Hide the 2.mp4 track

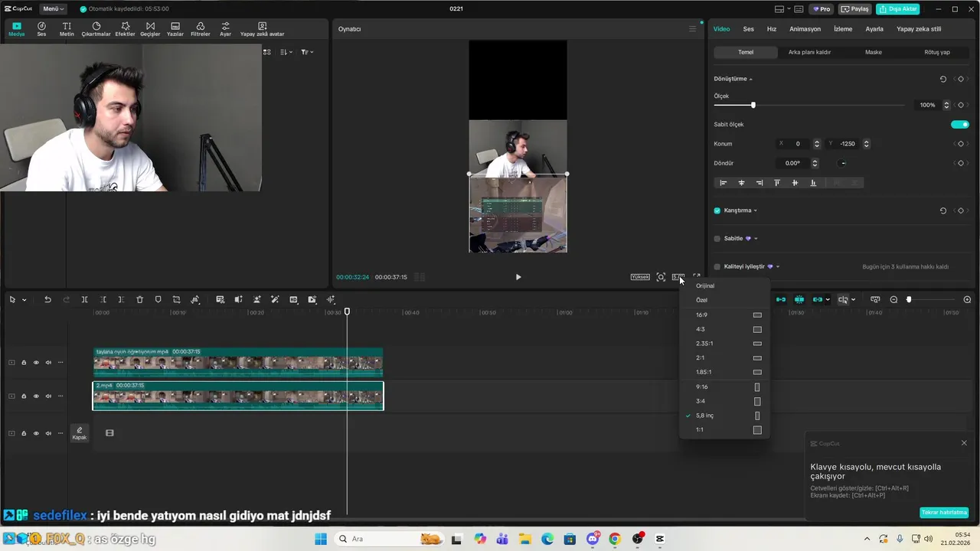(x=36, y=396)
